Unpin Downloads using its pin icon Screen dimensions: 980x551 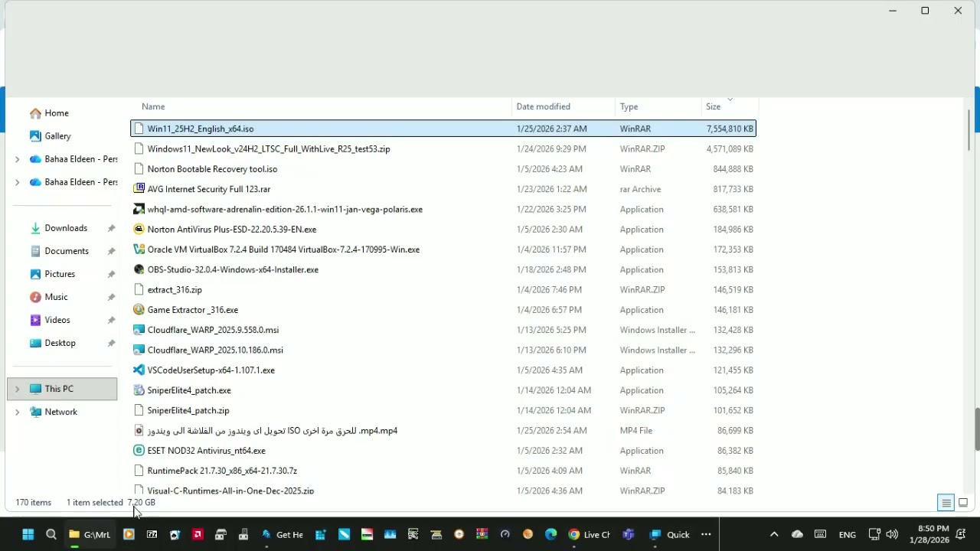[111, 228]
